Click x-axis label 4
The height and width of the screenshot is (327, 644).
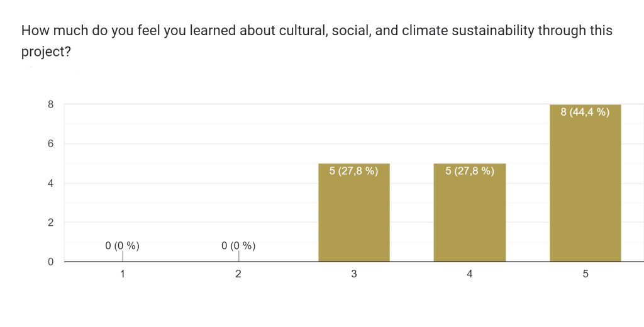(470, 274)
